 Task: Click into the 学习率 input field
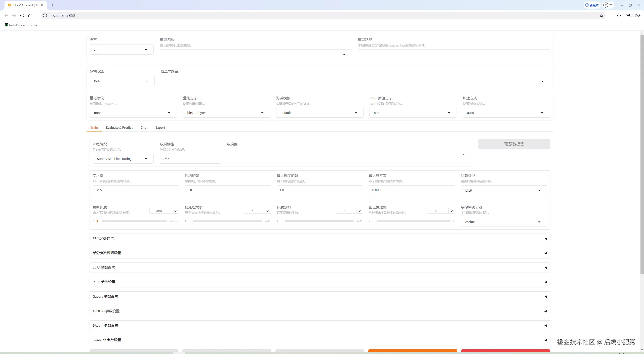coord(136,190)
